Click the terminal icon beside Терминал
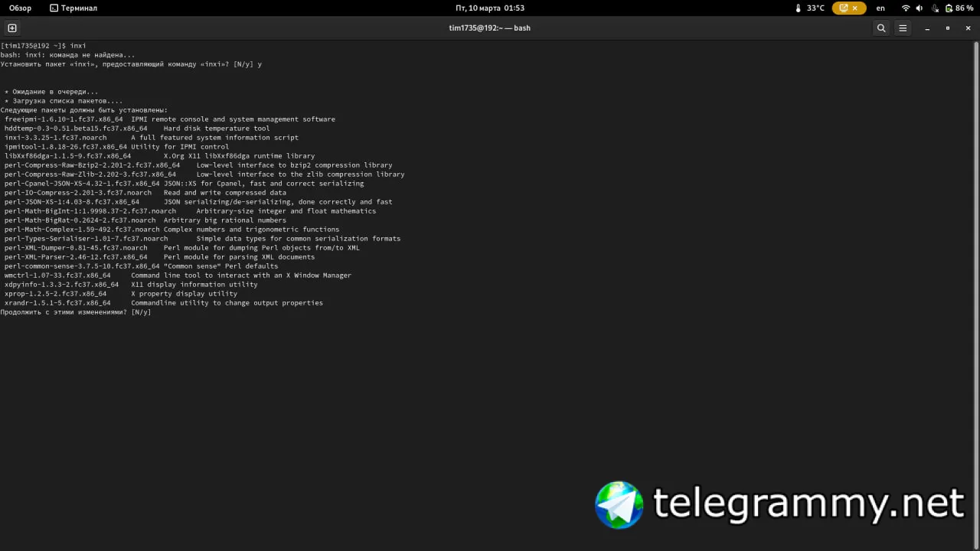Image resolution: width=980 pixels, height=551 pixels. pyautogui.click(x=54, y=8)
